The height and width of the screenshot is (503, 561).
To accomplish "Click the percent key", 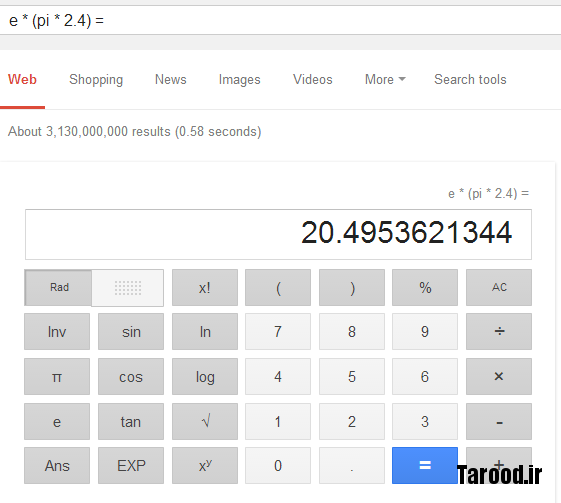I will 425,288.
